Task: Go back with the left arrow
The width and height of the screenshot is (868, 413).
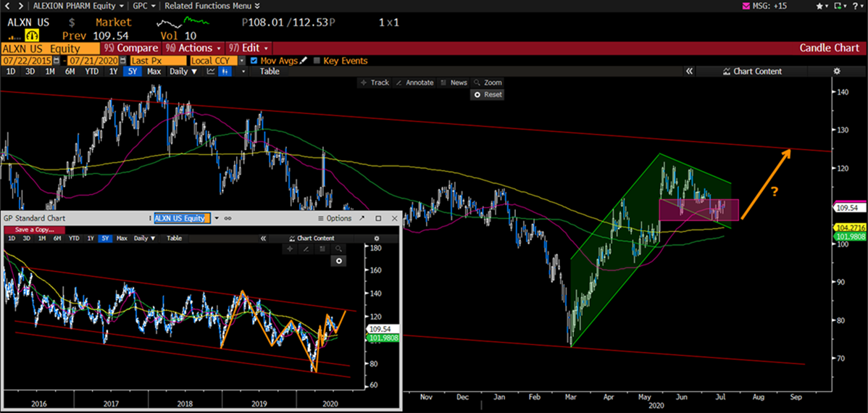Action: tap(6, 6)
